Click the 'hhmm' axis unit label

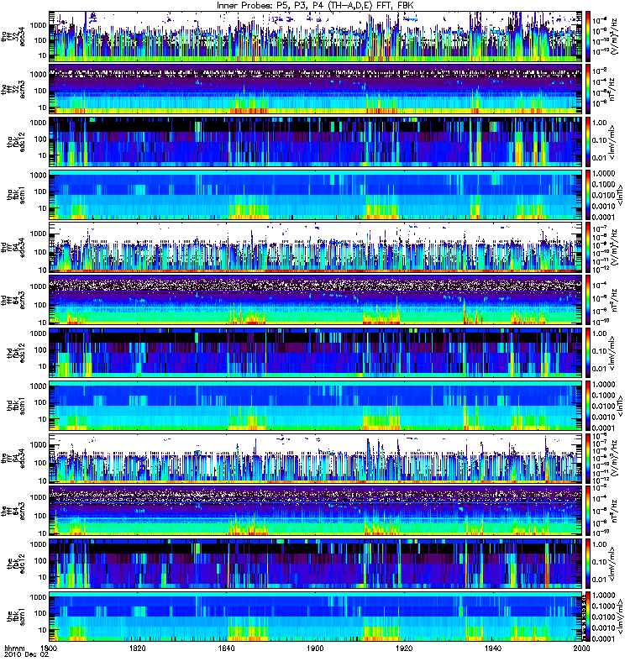click(14, 648)
